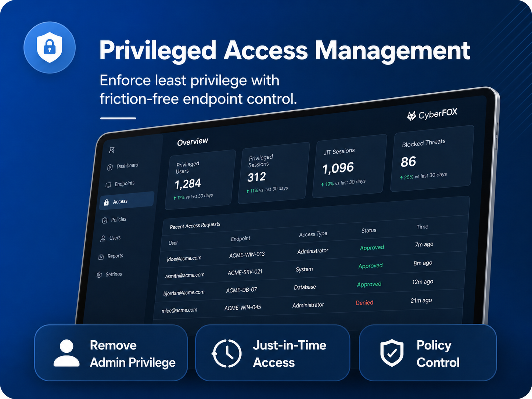Screen dimensions: 532x399
Task: Click the blue shield lock badge icon
Action: coord(50,47)
